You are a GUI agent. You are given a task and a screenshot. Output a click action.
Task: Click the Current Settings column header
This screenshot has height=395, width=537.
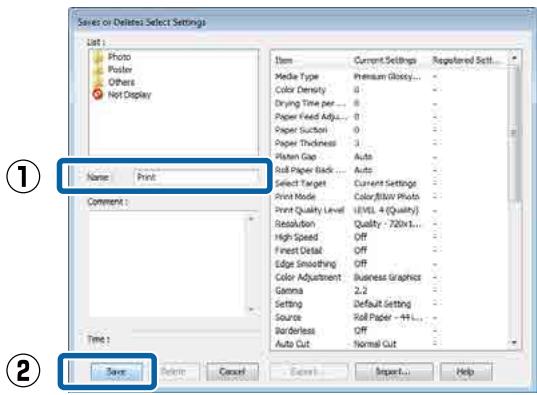tap(389, 61)
